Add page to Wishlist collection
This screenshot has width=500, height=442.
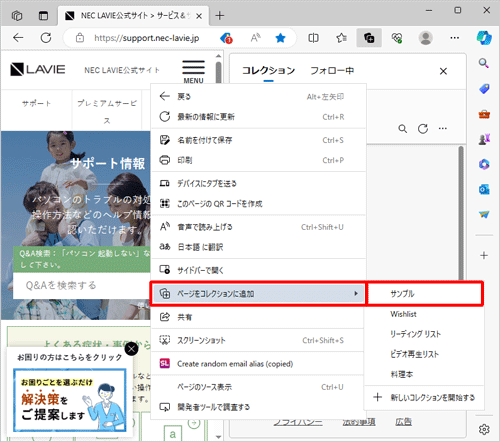pos(424,314)
